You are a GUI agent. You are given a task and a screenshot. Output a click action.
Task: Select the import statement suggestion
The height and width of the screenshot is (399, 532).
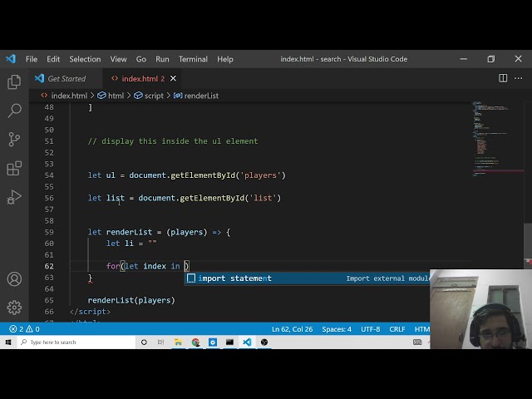(x=307, y=278)
